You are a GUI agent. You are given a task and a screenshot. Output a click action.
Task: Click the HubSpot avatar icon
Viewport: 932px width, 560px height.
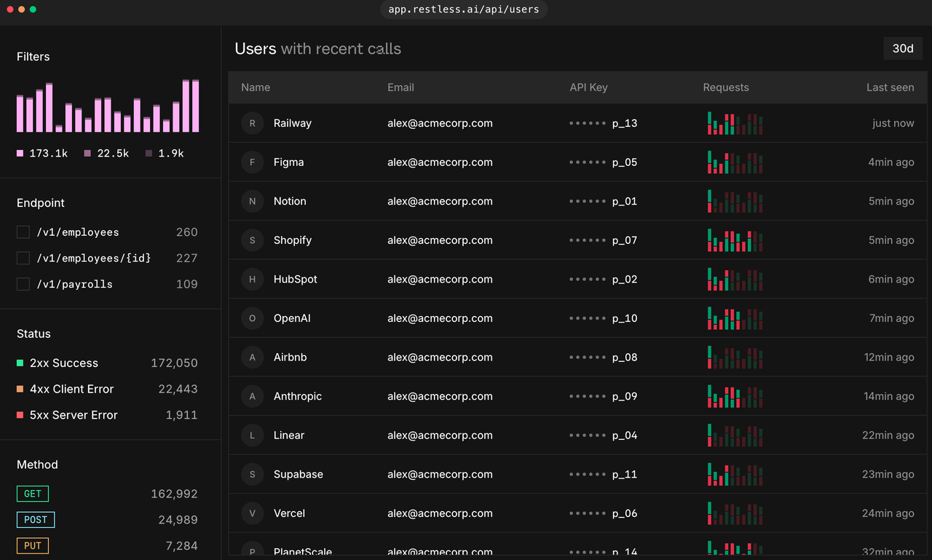(x=253, y=279)
